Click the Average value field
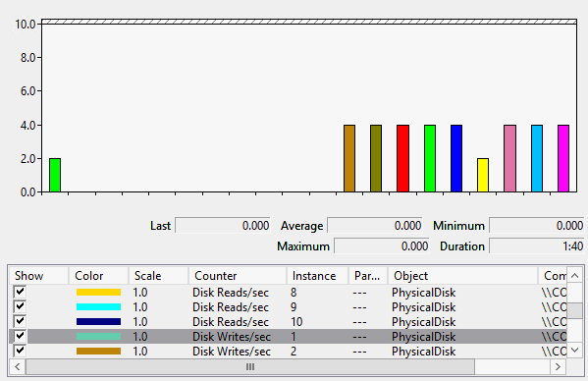Screen dimensions: 588x381 tap(375, 226)
